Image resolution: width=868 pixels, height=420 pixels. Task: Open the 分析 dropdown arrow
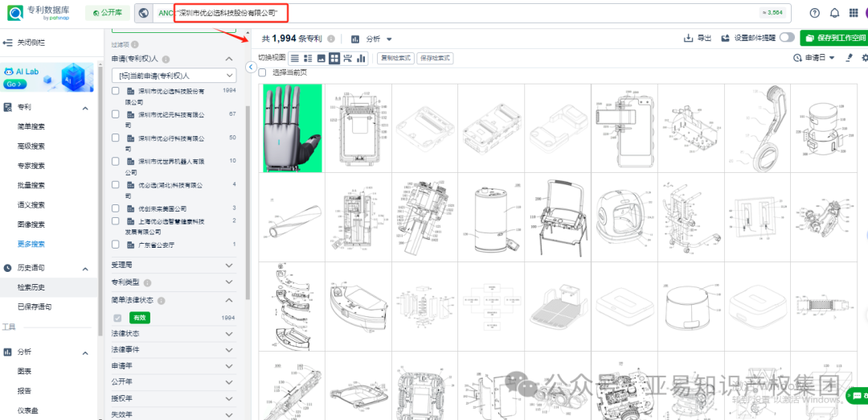click(x=389, y=39)
